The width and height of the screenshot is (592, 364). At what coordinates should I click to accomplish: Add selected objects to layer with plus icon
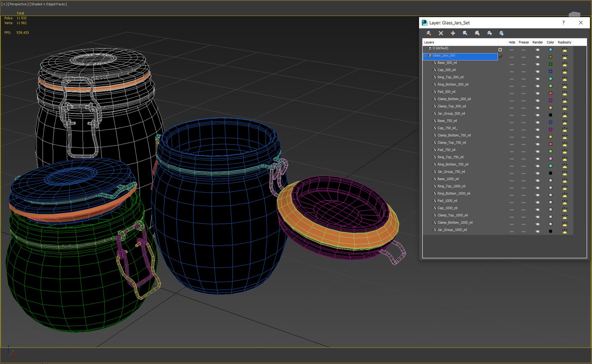[x=453, y=33]
